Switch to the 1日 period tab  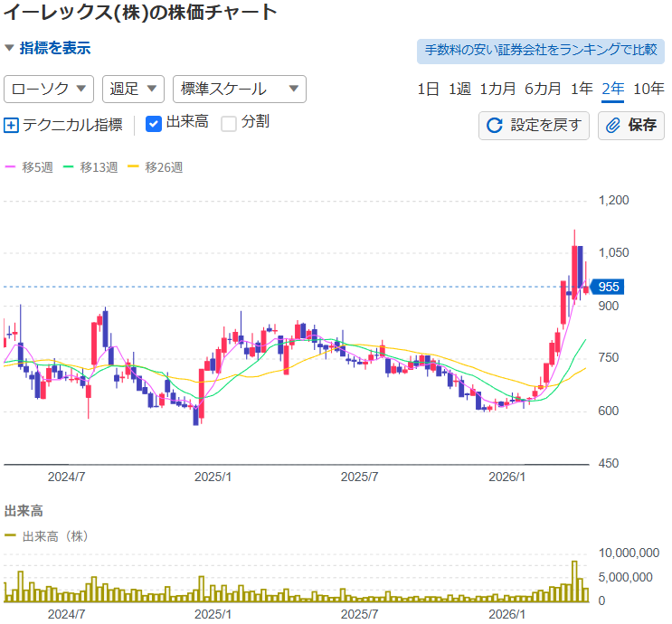(x=429, y=89)
